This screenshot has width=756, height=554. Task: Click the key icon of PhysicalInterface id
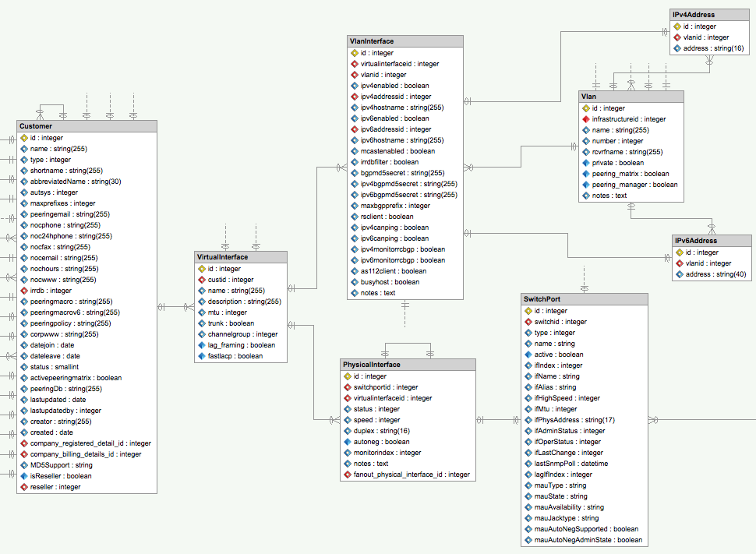(348, 376)
